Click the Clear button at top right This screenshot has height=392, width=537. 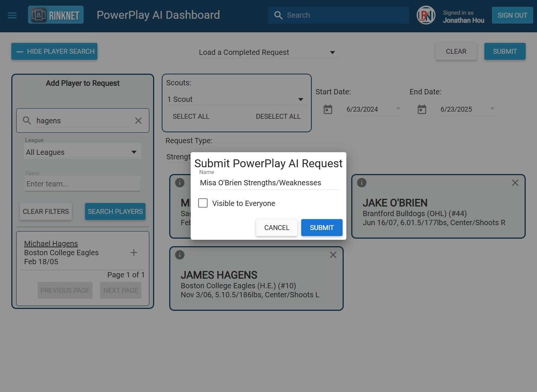(456, 51)
